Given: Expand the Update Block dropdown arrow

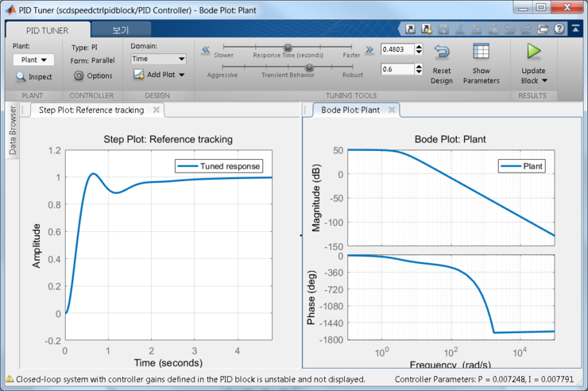Looking at the screenshot, I should (x=545, y=80).
